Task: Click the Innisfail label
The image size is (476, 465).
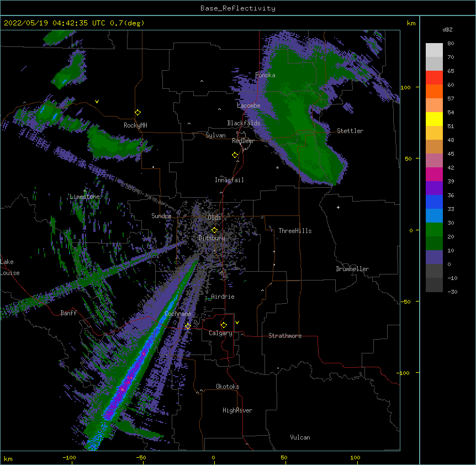Action: (x=229, y=180)
